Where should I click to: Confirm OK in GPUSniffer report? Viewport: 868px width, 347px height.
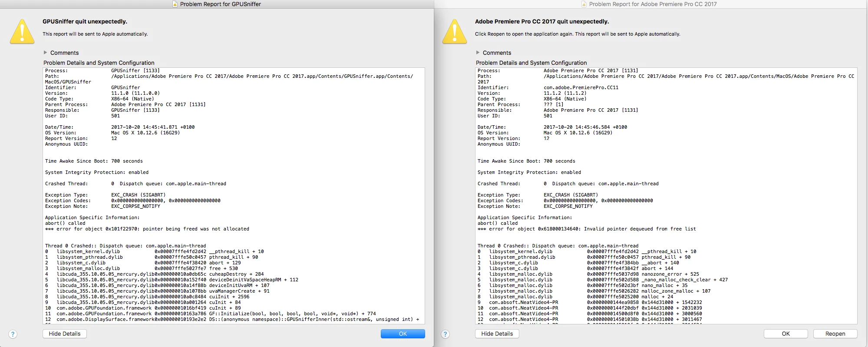[403, 334]
